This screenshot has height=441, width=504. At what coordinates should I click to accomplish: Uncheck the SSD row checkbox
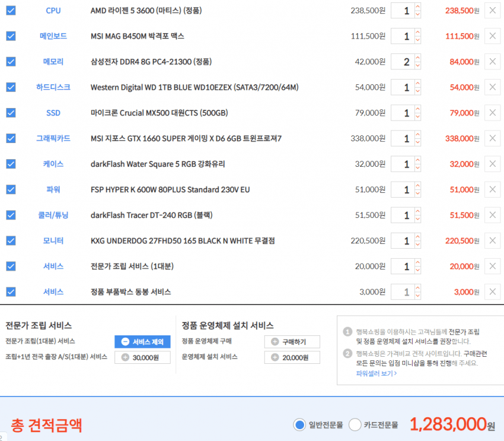[x=11, y=113]
